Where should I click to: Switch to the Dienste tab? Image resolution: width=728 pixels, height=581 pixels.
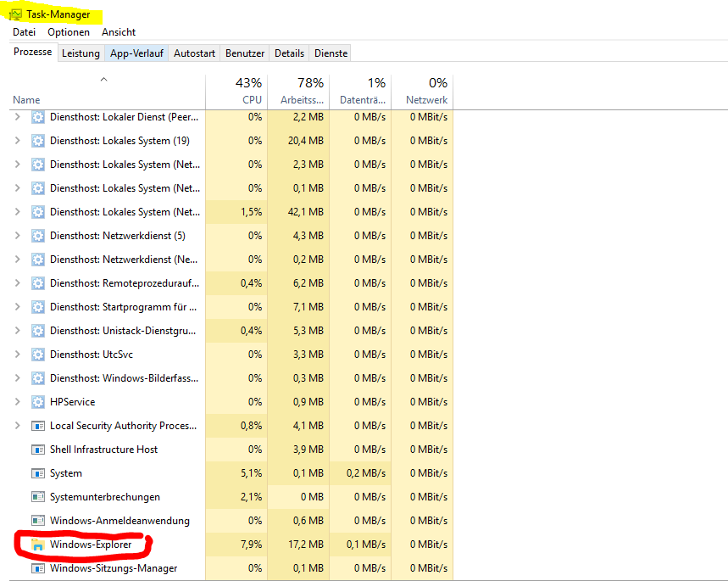(x=331, y=53)
